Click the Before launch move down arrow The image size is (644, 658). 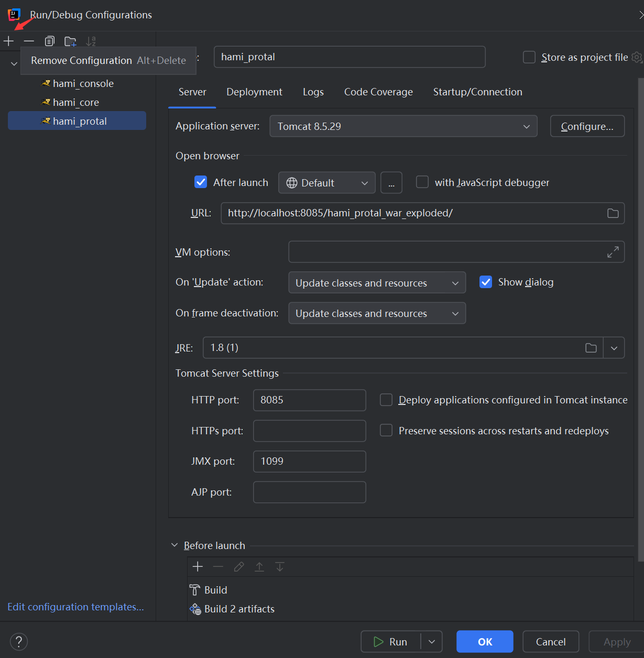[x=280, y=566]
